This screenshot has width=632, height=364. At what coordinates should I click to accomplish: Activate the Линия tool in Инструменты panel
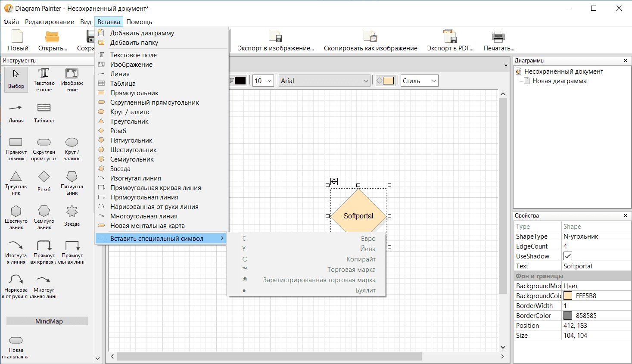(x=16, y=113)
